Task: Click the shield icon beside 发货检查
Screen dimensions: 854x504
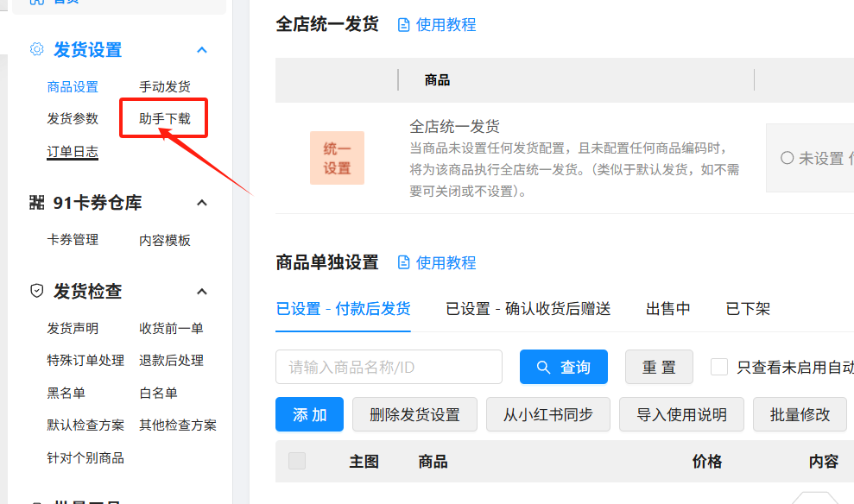Action: click(36, 291)
